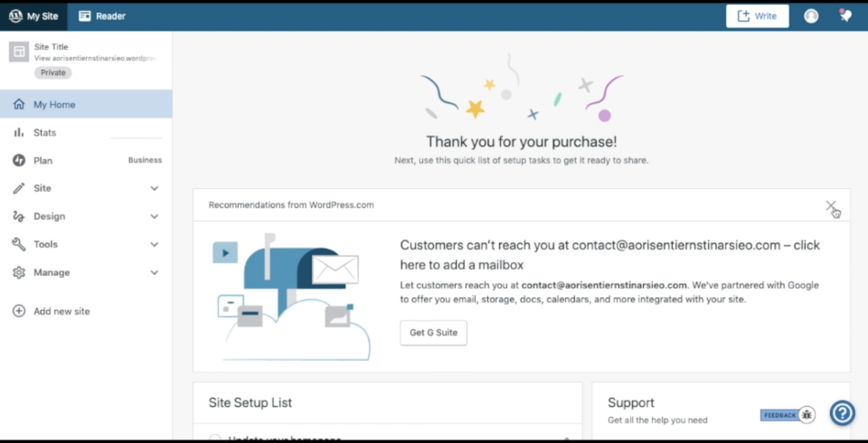Click the Get G Suite button
Image resolution: width=868 pixels, height=443 pixels.
[433, 332]
